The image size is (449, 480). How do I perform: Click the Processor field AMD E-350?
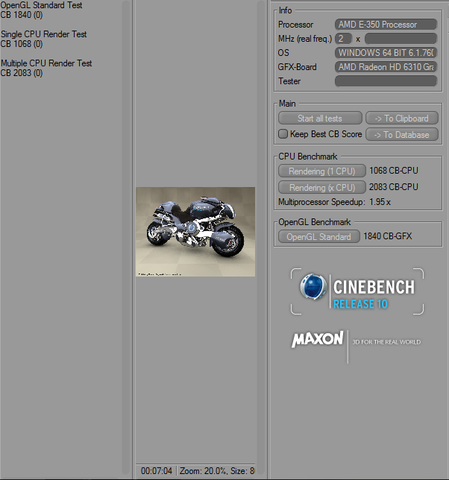[386, 25]
